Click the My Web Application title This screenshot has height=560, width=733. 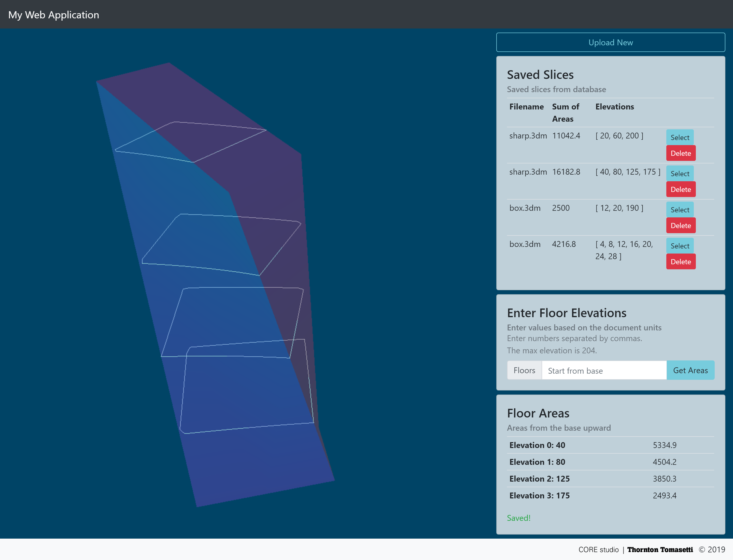(54, 15)
